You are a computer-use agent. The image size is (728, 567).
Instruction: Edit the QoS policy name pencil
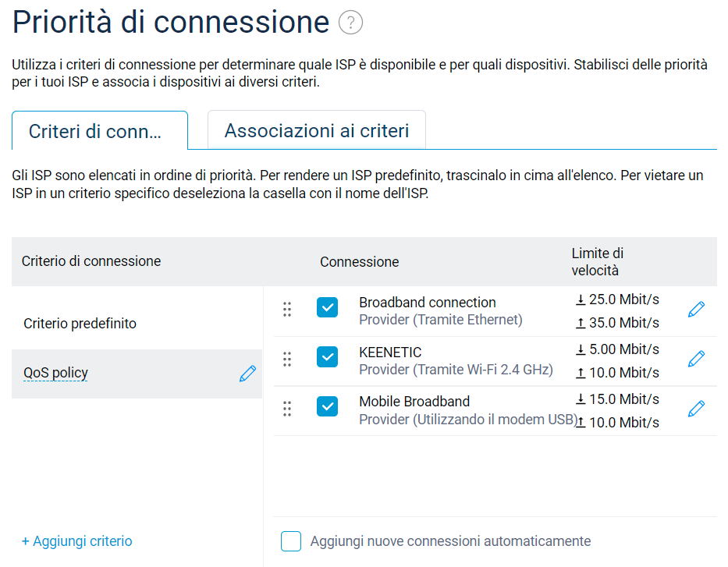(247, 374)
